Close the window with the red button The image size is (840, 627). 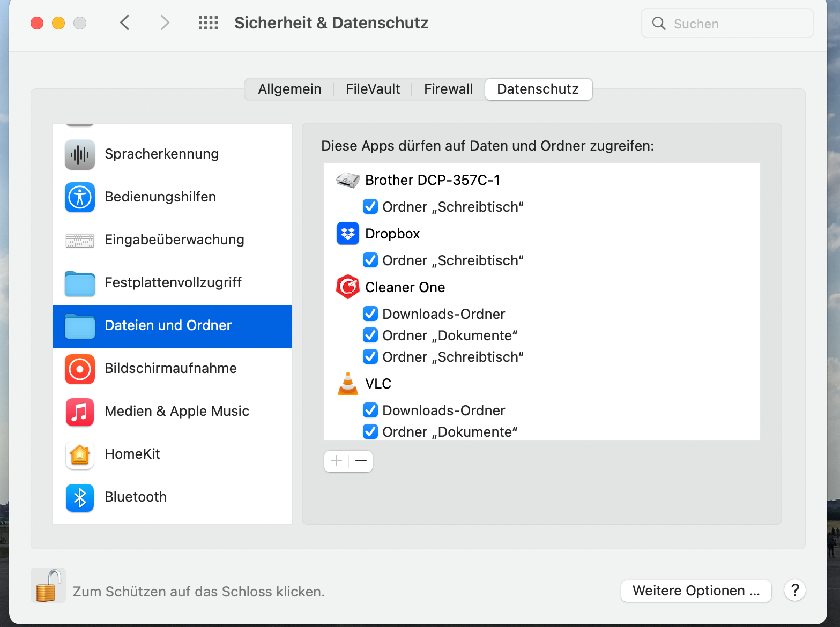coord(37,23)
